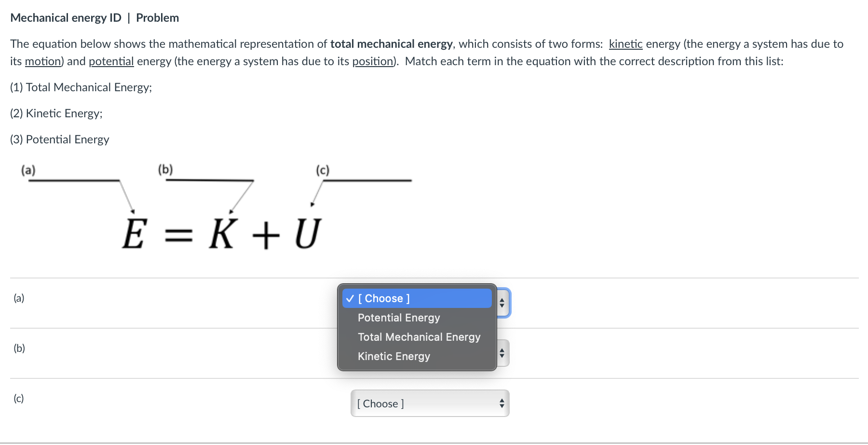868x445 pixels.
Task: Open the [ Choose ] dropdown for row (c)
Action: pyautogui.click(x=429, y=403)
